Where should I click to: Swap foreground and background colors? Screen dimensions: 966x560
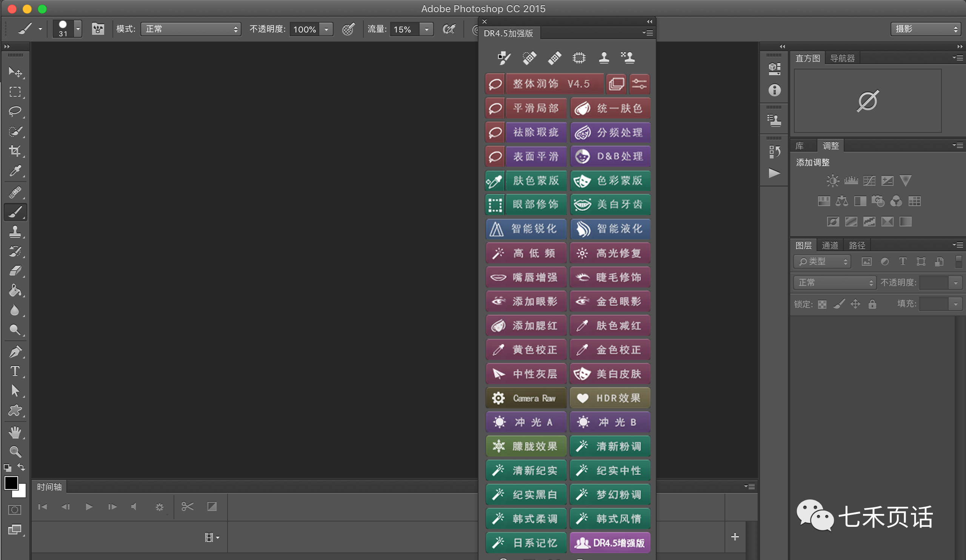click(22, 467)
